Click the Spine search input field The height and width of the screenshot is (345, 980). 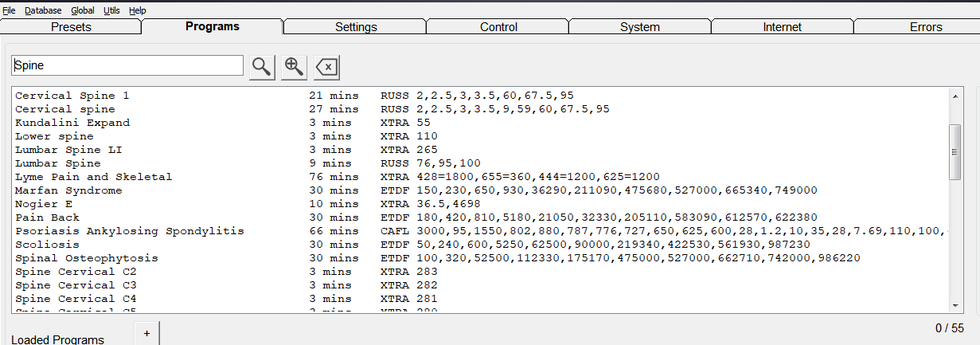coord(127,65)
